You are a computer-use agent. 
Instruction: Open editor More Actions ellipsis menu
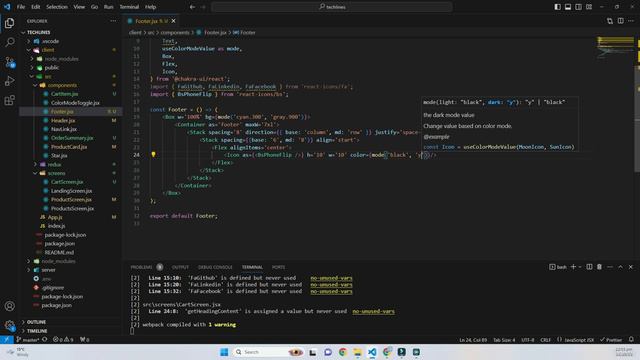coord(631,21)
